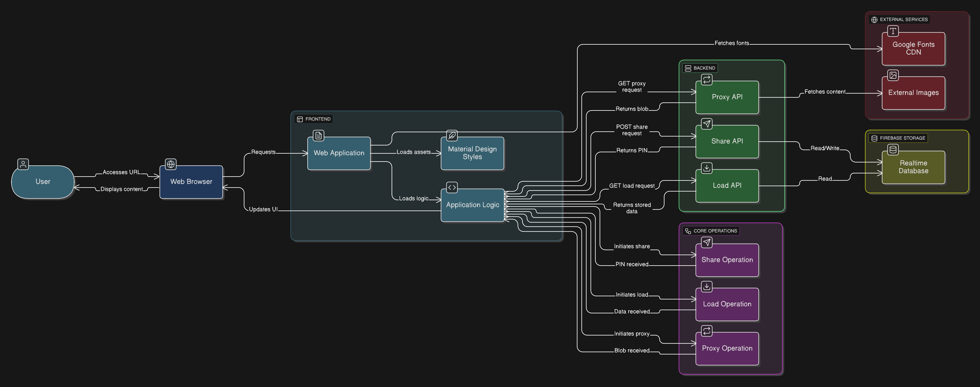Click the download icon above Load API
980x387 pixels.
(x=706, y=168)
